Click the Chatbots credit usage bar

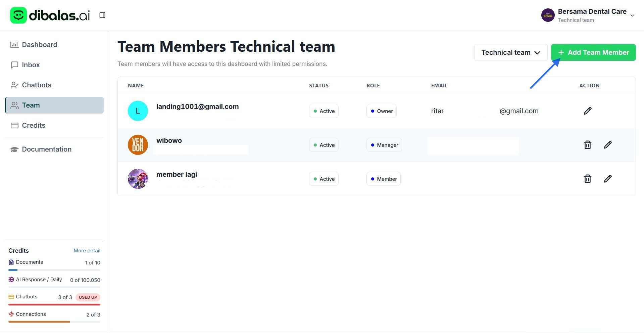click(54, 304)
